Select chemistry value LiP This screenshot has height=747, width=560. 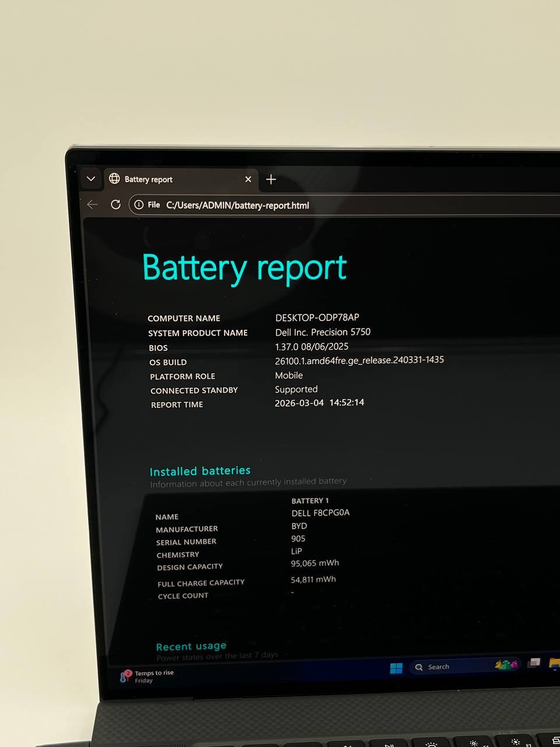click(x=297, y=551)
